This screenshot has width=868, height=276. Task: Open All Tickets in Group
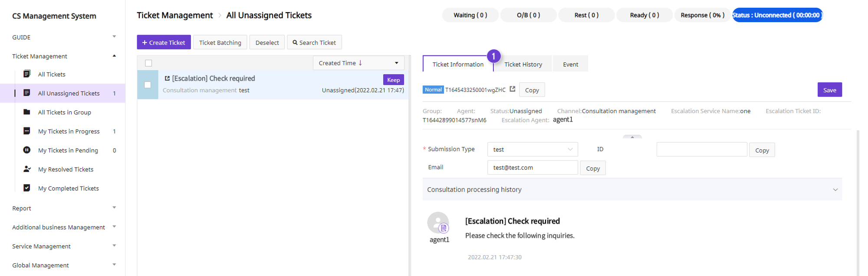coord(64,112)
